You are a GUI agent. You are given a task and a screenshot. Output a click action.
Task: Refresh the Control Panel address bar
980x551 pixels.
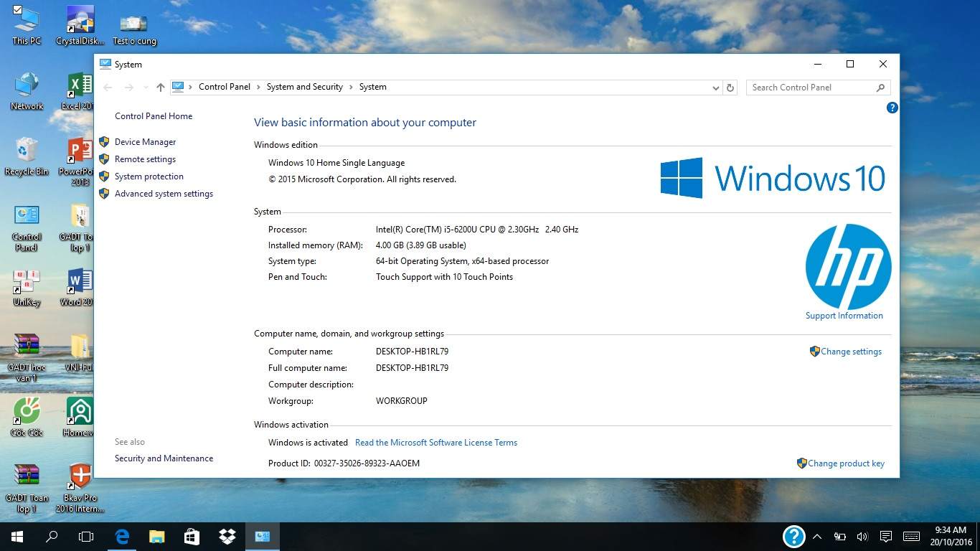point(730,88)
